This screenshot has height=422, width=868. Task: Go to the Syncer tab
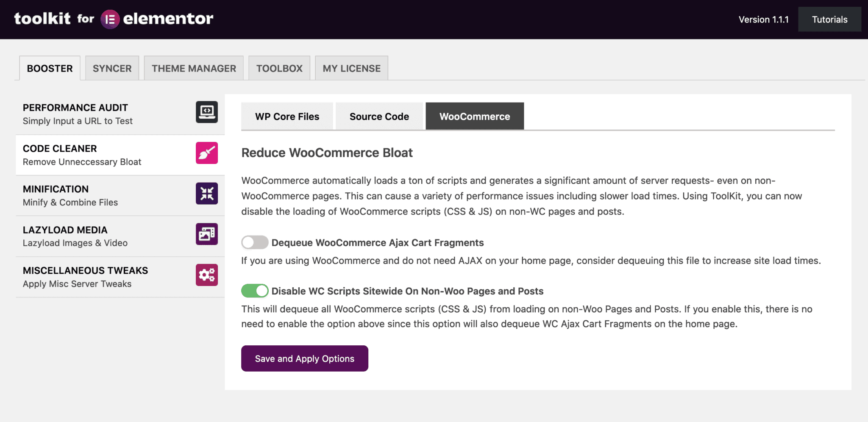coord(112,68)
